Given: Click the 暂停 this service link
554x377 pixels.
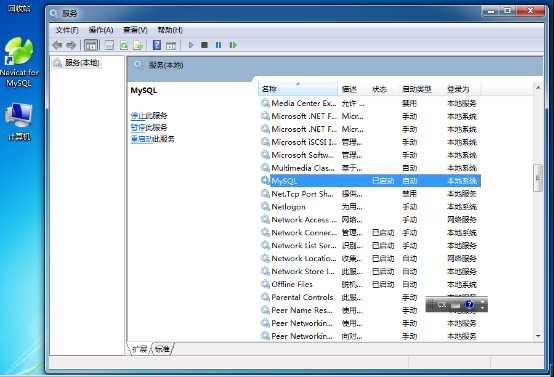Looking at the screenshot, I should (138, 127).
